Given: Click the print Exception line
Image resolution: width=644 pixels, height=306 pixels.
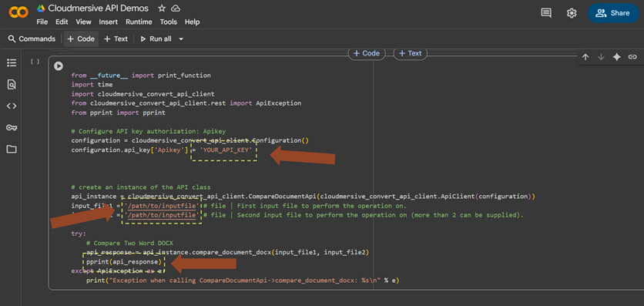Looking at the screenshot, I should (x=243, y=281).
